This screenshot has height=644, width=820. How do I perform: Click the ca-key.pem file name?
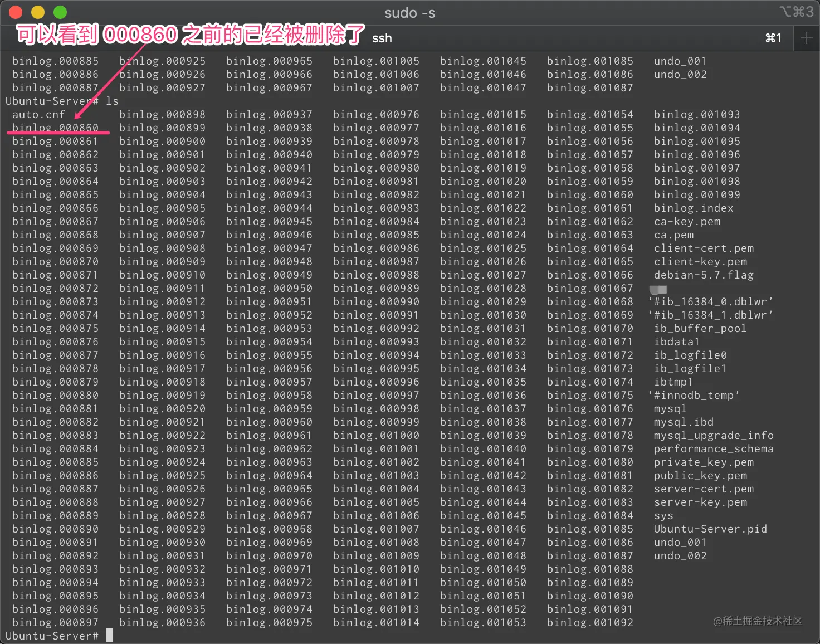[687, 221]
